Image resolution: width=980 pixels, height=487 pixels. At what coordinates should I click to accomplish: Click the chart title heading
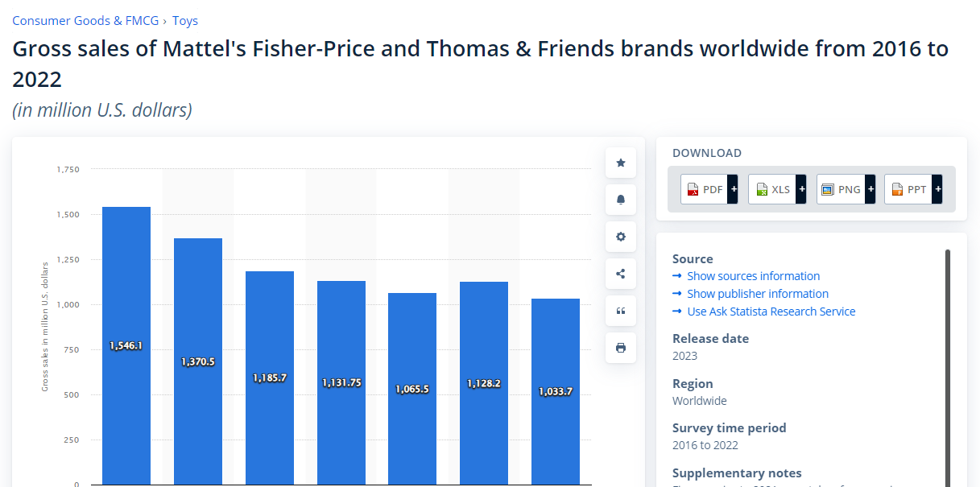pos(481,64)
